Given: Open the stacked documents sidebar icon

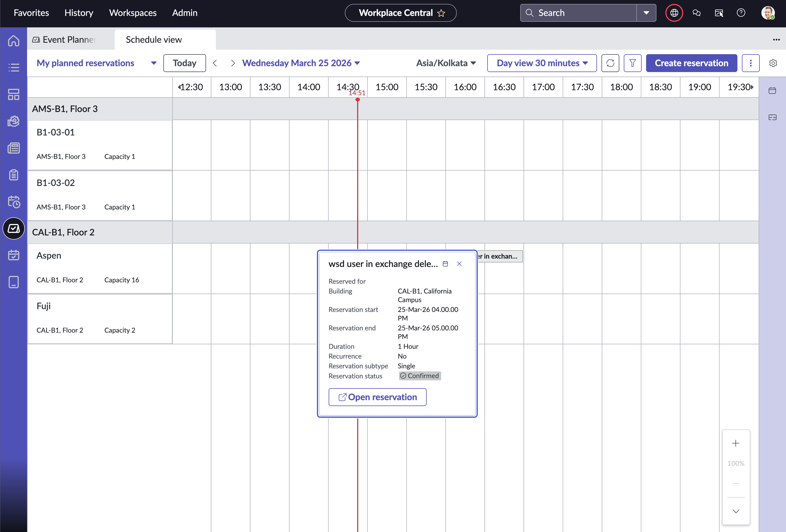Looking at the screenshot, I should click(x=13, y=148).
